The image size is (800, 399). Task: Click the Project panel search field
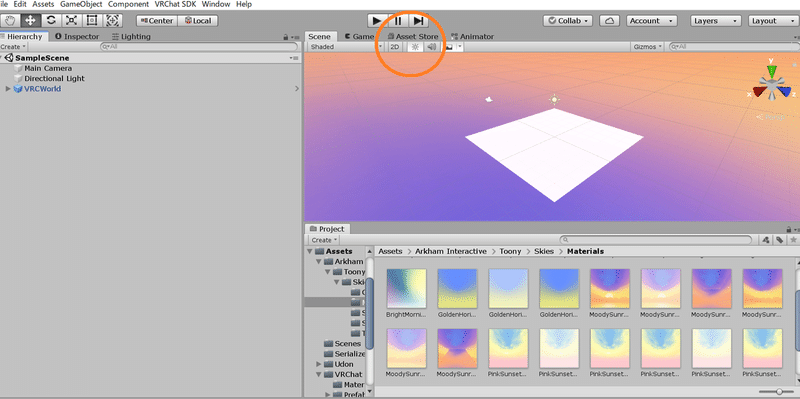(x=656, y=240)
